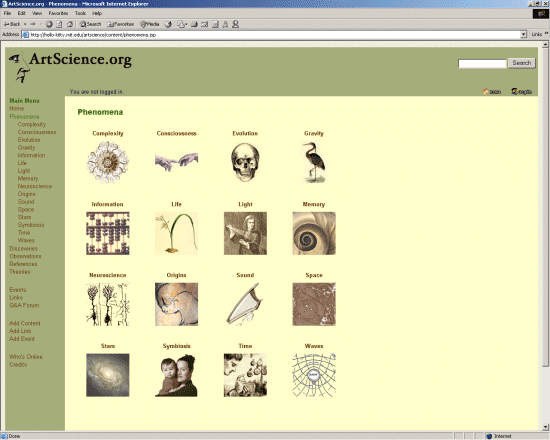Expand the Address bar dropdown arrow
The height and width of the screenshot is (440, 550).
pyautogui.click(x=523, y=34)
